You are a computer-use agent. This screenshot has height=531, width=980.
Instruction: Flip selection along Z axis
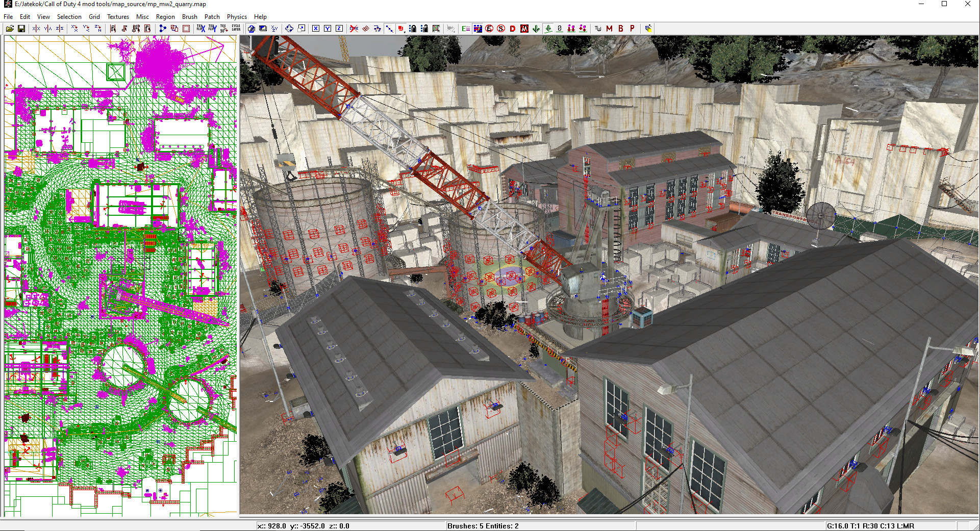60,29
